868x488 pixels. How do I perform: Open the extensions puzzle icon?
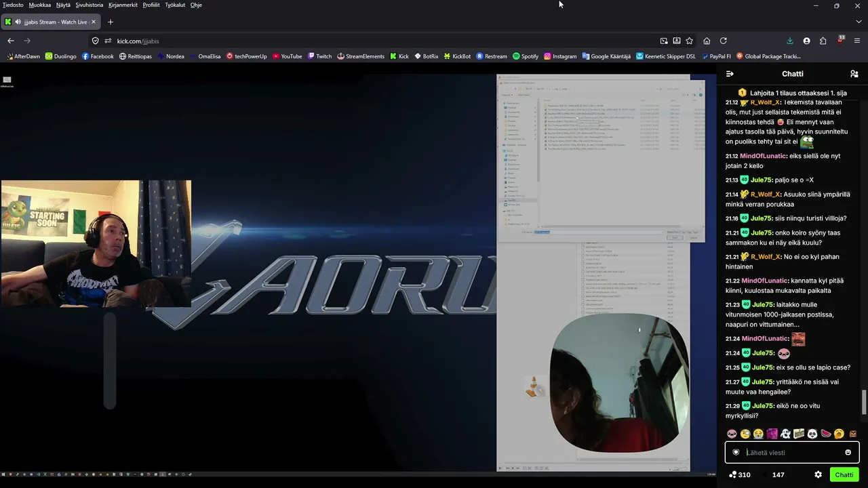(823, 41)
